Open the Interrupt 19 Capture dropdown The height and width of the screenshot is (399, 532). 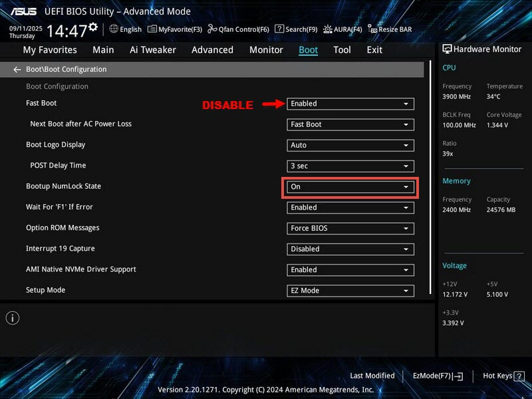350,249
